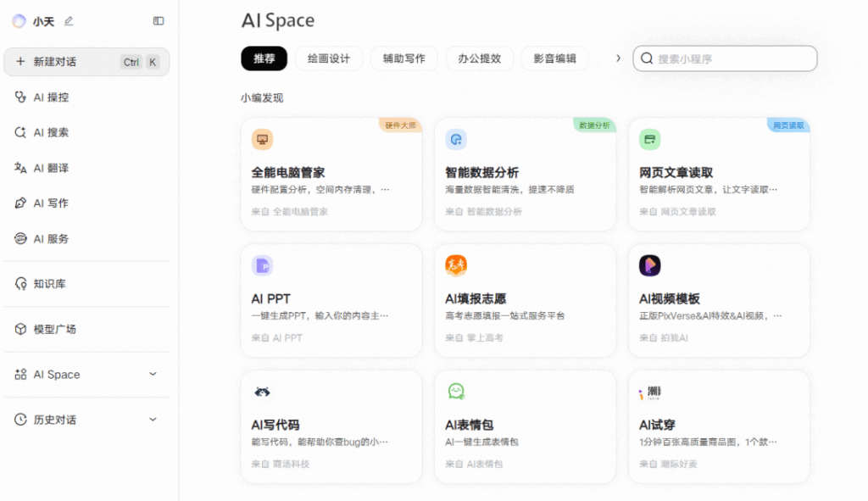The height and width of the screenshot is (501, 868).
Task: Open 模型广场 from its sidebar icon
Action: [x=19, y=329]
